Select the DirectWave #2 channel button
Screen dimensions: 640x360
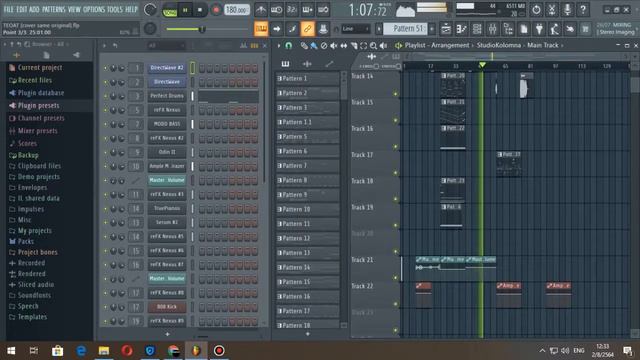167,67
